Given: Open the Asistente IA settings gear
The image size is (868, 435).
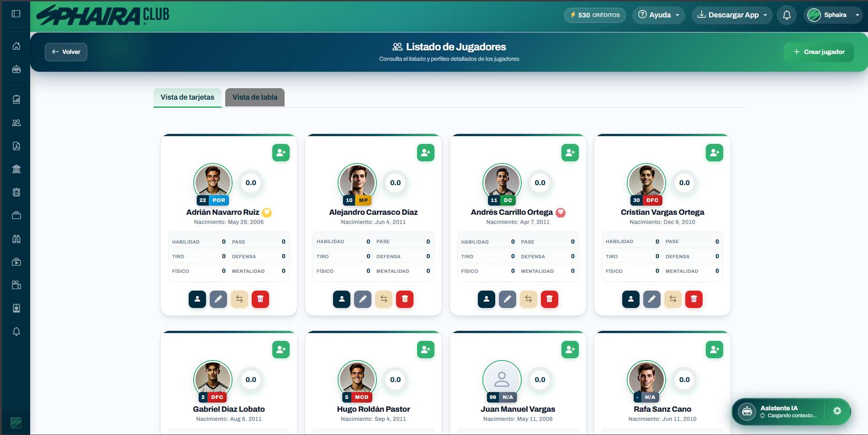Looking at the screenshot, I should point(838,411).
